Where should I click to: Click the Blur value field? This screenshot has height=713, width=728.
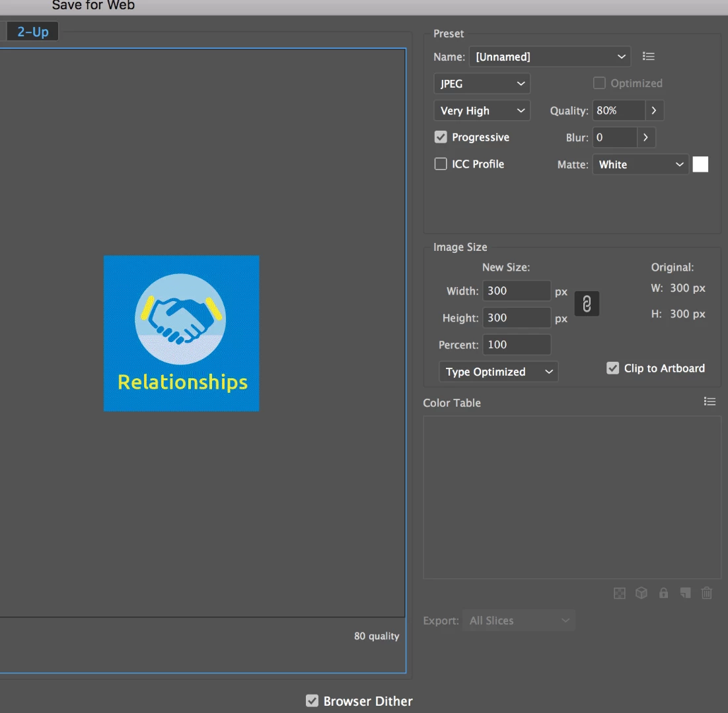(615, 137)
